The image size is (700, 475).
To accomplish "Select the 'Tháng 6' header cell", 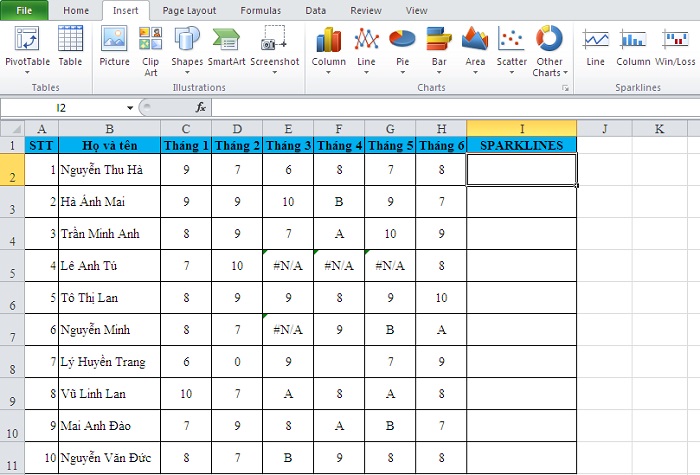I will point(441,145).
